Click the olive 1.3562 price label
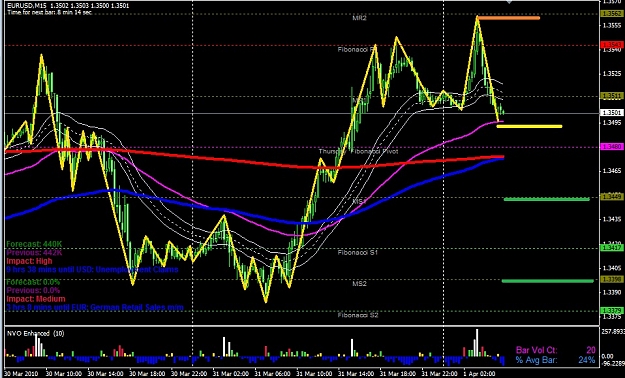The width and height of the screenshot is (625, 378). 611,14
